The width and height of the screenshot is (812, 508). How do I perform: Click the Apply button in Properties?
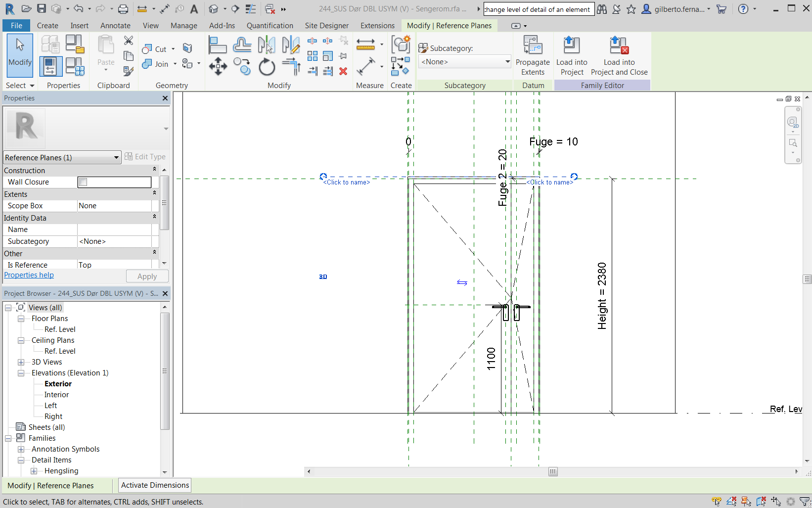[147, 276]
